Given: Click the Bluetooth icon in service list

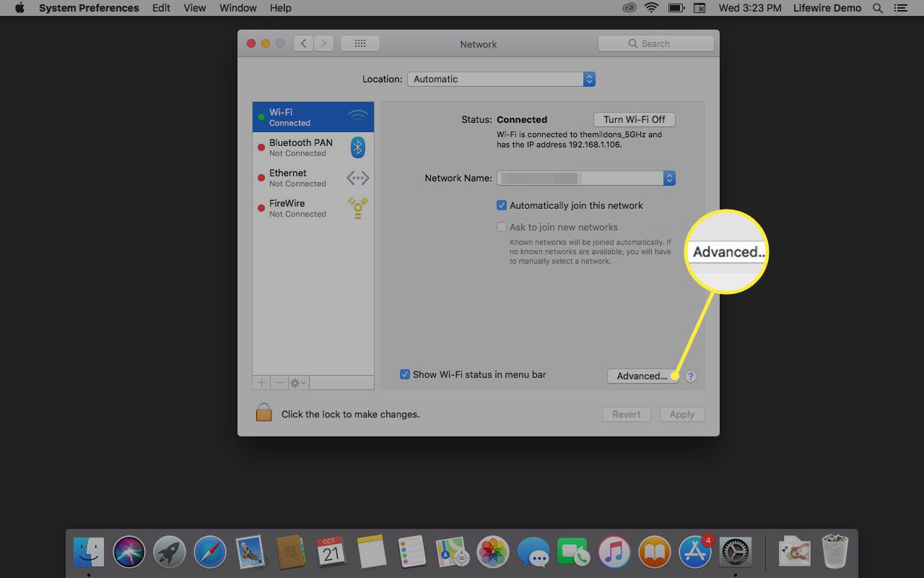Looking at the screenshot, I should pyautogui.click(x=358, y=147).
